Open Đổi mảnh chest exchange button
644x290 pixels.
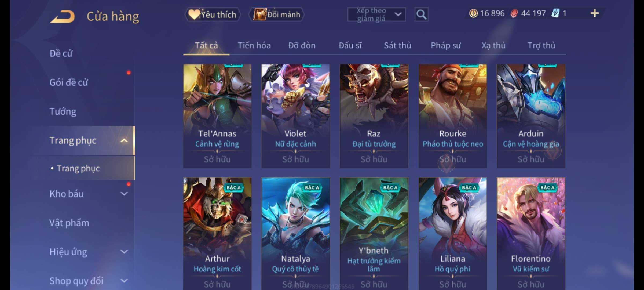[277, 15]
